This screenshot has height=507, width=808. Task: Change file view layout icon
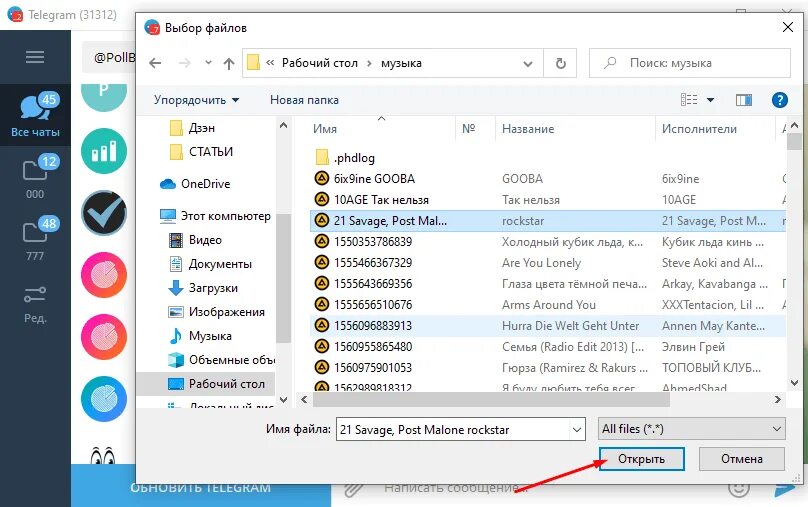pyautogui.click(x=689, y=99)
